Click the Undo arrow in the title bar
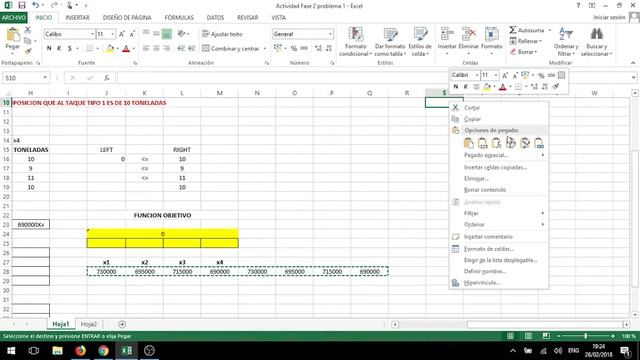 tap(36, 5)
